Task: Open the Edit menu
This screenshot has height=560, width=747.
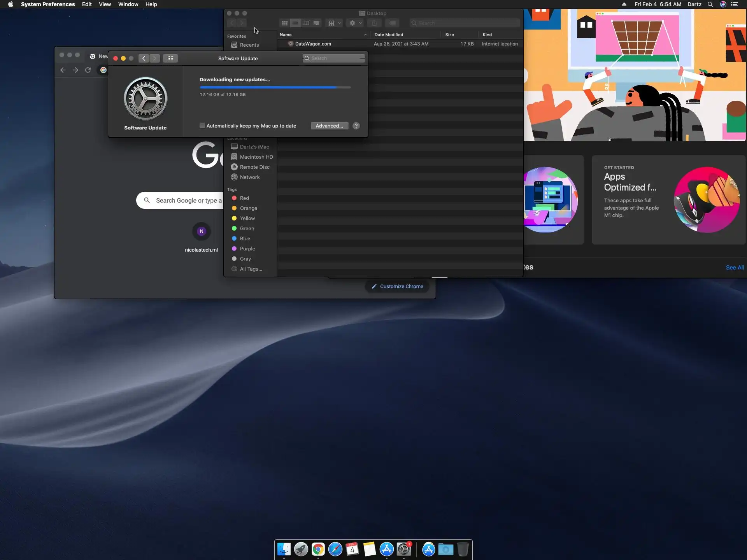Action: pyautogui.click(x=87, y=4)
